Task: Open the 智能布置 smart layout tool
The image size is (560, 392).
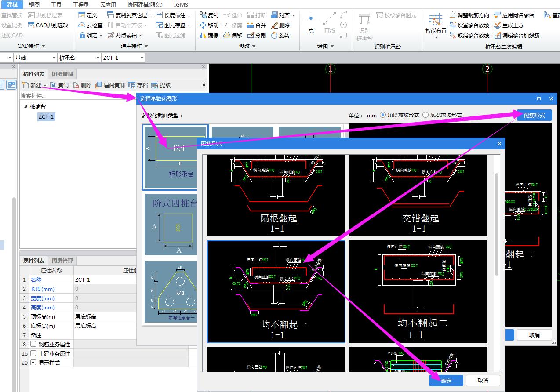Action: [436, 25]
